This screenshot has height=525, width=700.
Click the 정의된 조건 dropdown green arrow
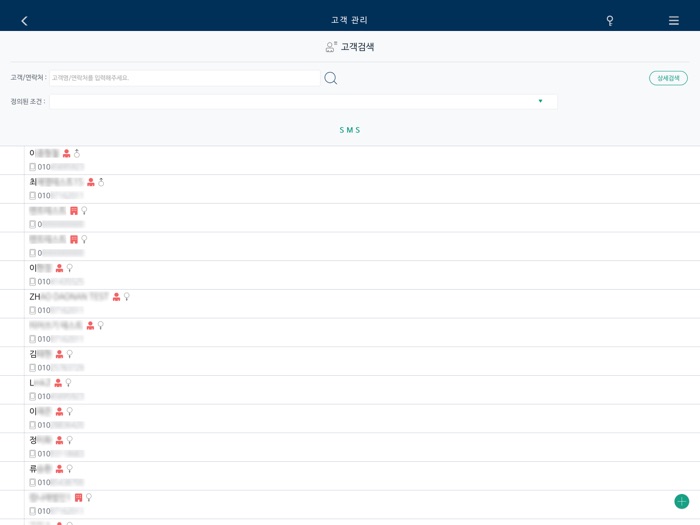click(x=540, y=101)
